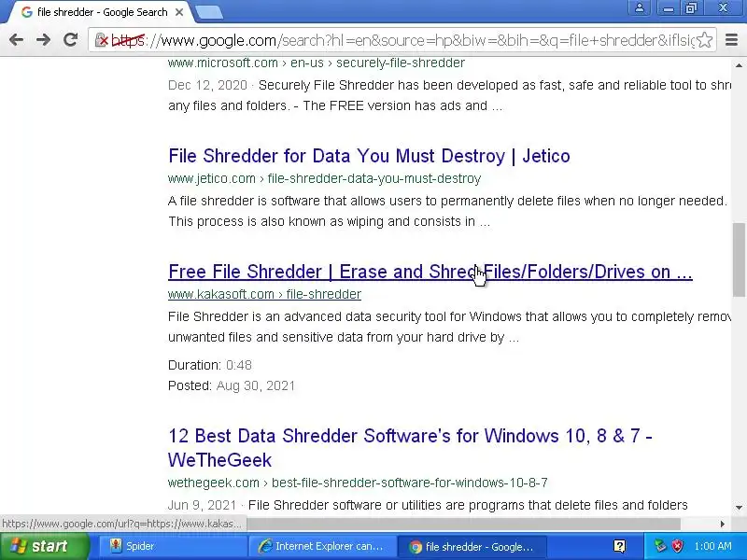Click the www.kakasoft.com › file-shredder URL link

[264, 294]
